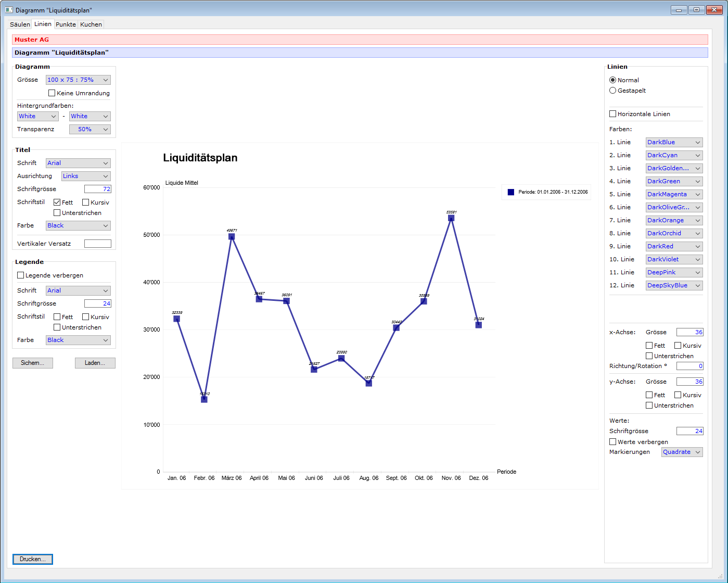The image size is (728, 583).
Task: Click the Juli 06 data point marker
Action: [341, 358]
